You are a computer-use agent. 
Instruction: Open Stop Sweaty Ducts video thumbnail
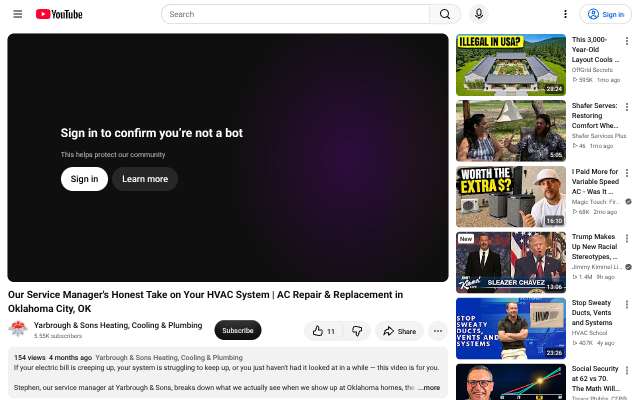(x=511, y=329)
